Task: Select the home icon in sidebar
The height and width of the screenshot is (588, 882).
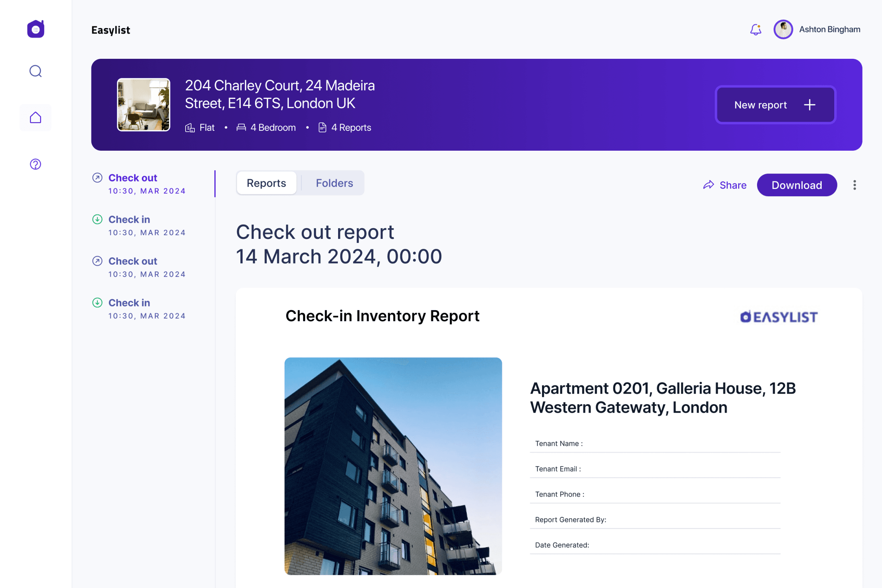Action: [36, 118]
